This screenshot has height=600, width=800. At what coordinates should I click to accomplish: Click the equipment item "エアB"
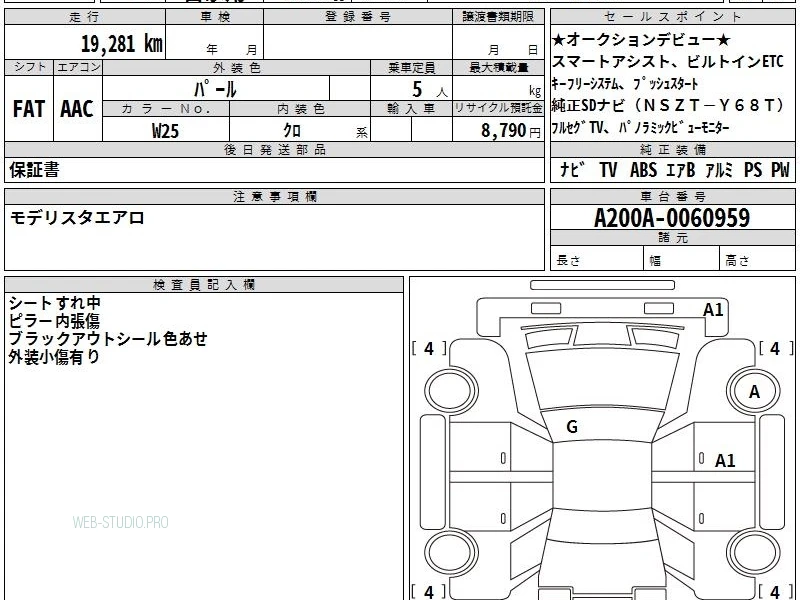click(x=681, y=169)
